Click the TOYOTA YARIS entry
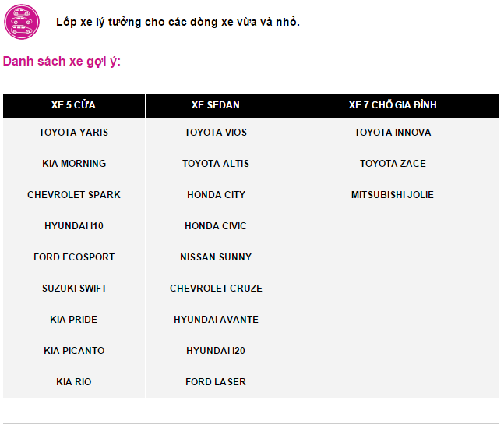Screen dimensions: 504x425 point(73,133)
